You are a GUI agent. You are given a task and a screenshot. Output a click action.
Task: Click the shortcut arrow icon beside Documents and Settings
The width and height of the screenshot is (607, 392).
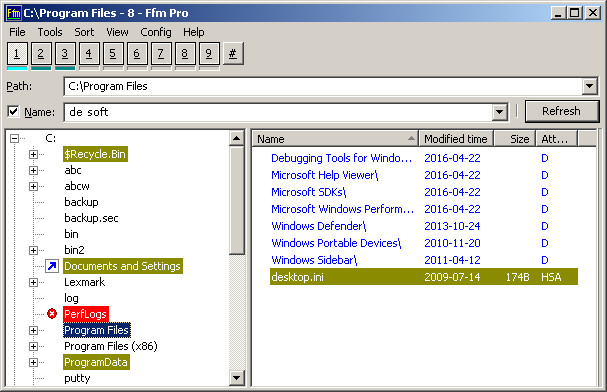coord(52,266)
